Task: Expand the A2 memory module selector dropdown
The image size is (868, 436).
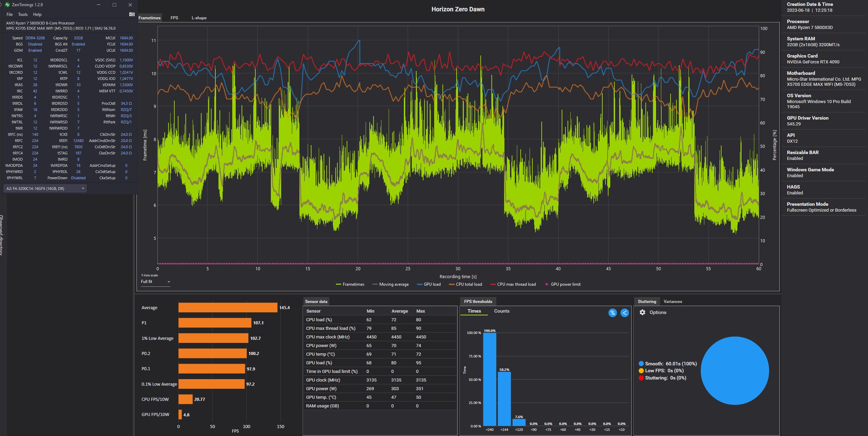Action: 45,189
